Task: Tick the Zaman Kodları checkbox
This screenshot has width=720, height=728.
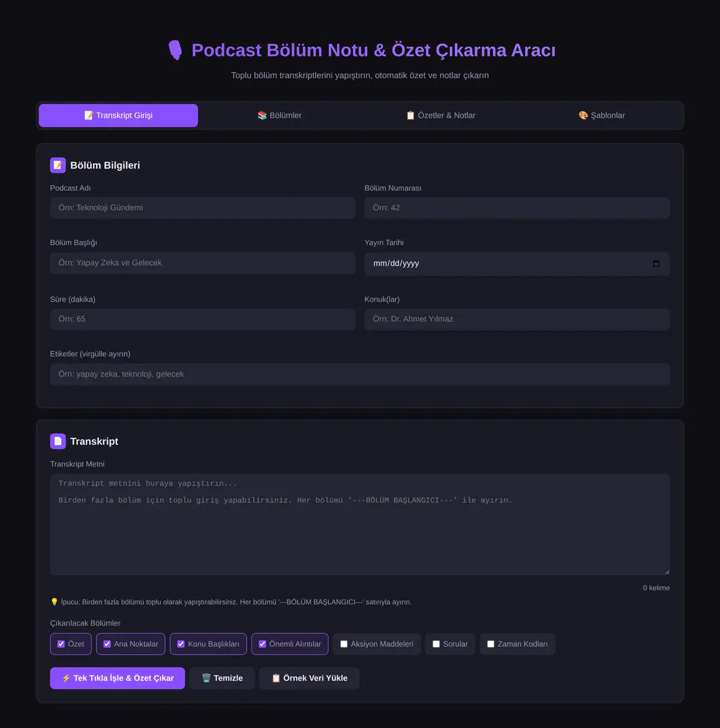Action: tap(491, 644)
